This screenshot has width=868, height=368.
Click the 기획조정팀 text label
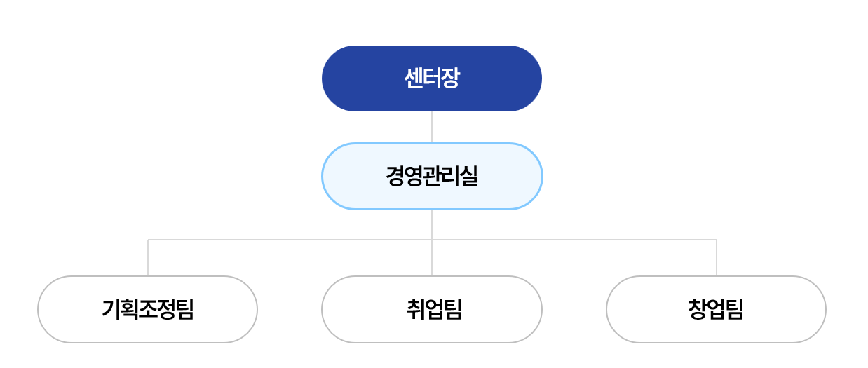(147, 309)
